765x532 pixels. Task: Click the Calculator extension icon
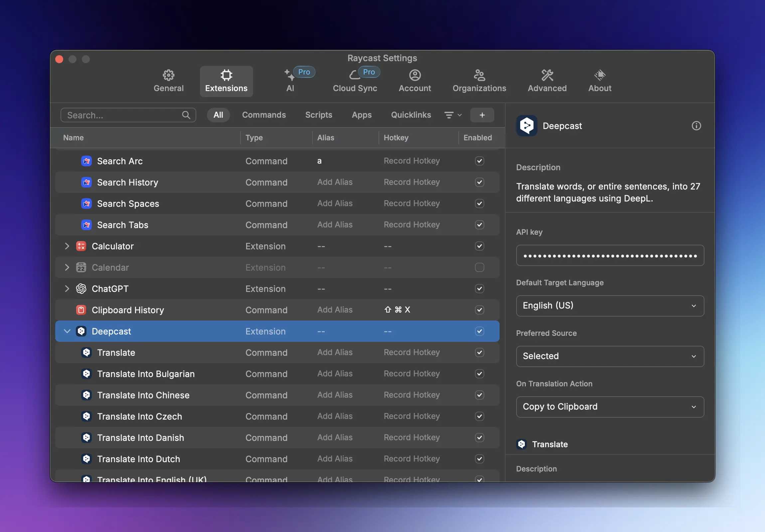pos(81,246)
